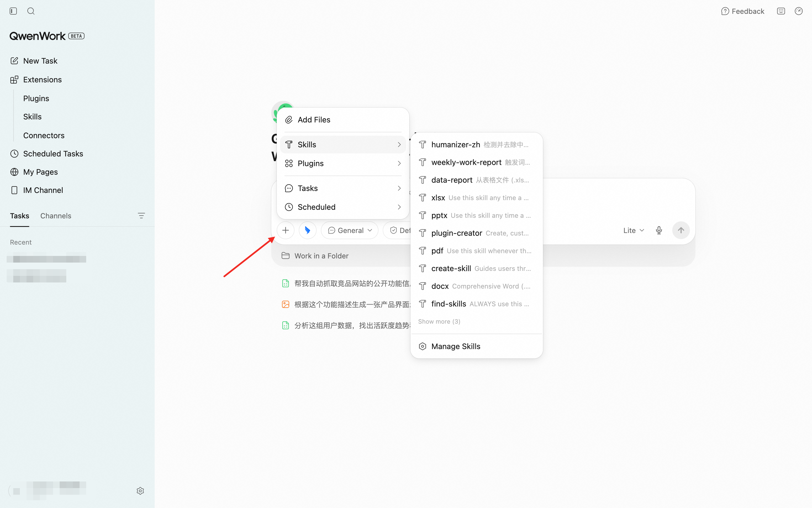Screen dimensions: 812x508
Task: Open the Lite model dropdown
Action: [x=633, y=230]
